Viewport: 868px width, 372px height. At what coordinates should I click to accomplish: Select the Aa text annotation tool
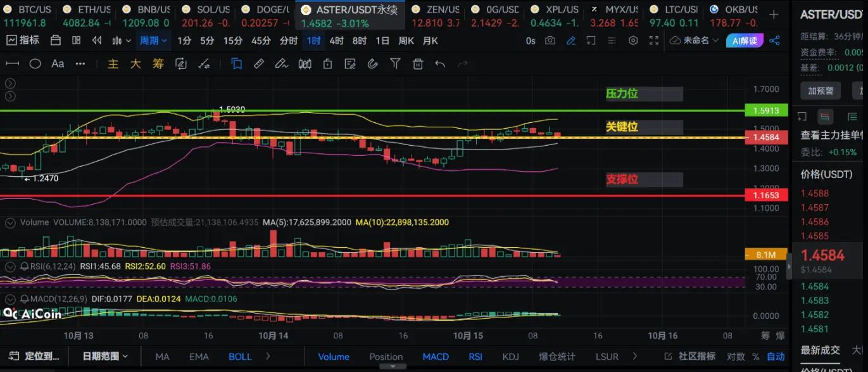(x=58, y=63)
